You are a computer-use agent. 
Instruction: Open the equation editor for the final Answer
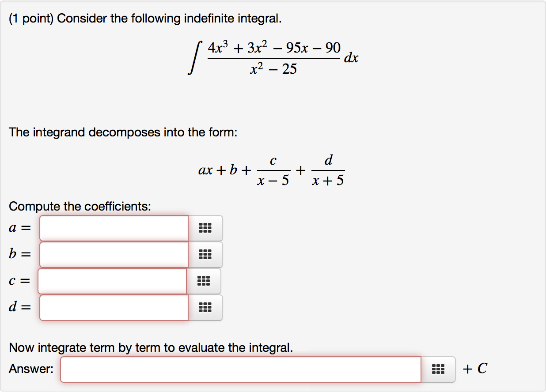coord(438,369)
